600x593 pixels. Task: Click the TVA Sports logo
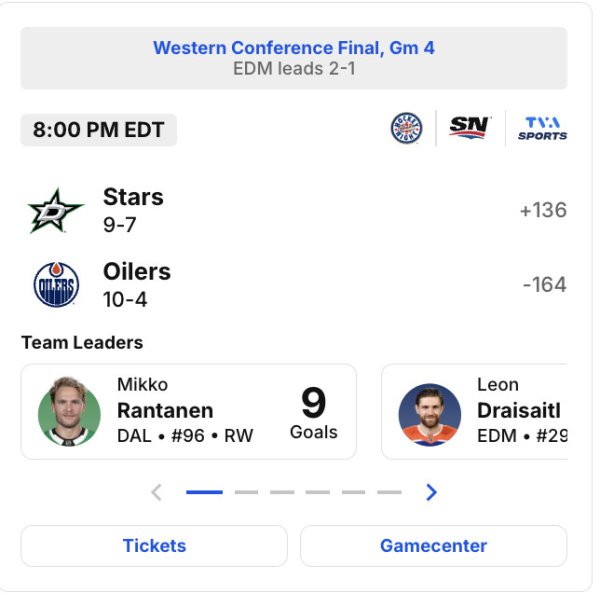pyautogui.click(x=542, y=128)
